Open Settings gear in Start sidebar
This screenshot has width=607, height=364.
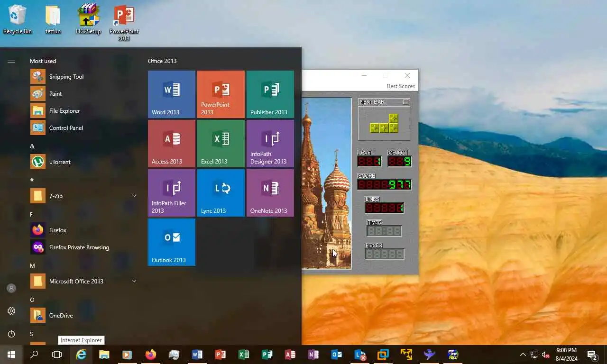[x=11, y=311]
